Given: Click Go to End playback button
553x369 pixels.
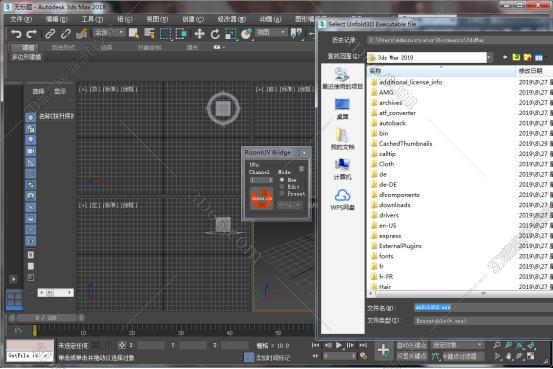Looking at the screenshot, I should pos(363,345).
